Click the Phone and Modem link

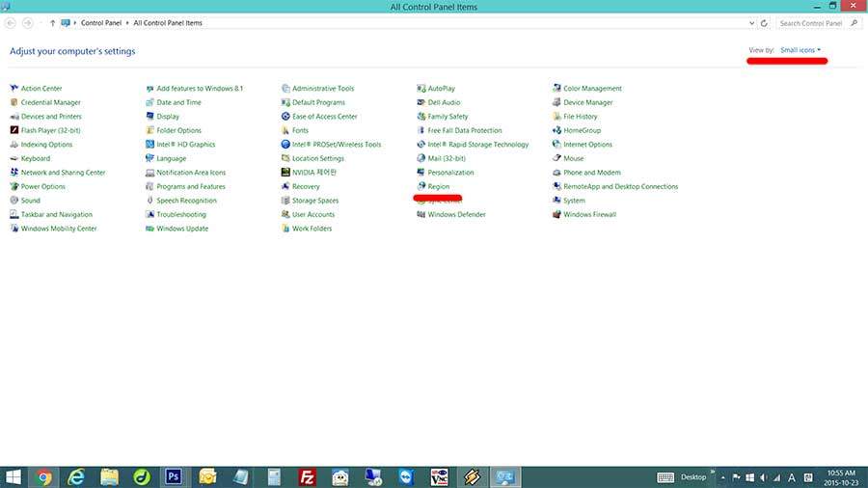click(592, 173)
